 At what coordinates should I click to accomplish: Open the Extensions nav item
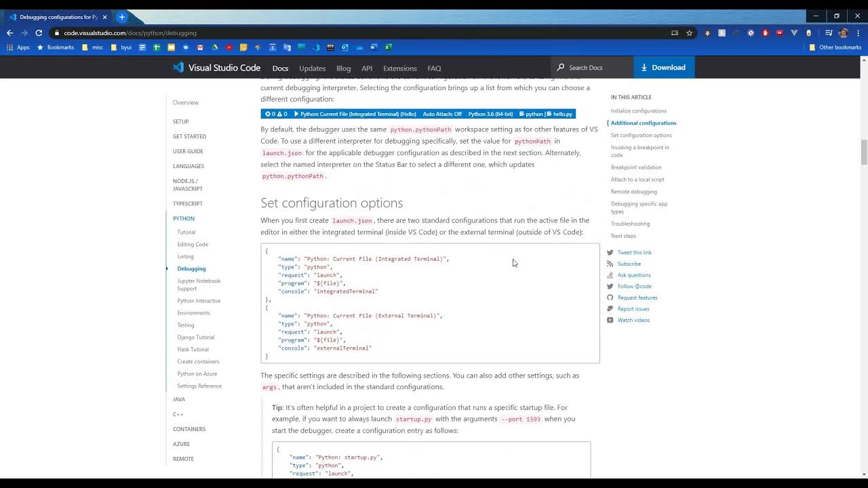tap(399, 68)
